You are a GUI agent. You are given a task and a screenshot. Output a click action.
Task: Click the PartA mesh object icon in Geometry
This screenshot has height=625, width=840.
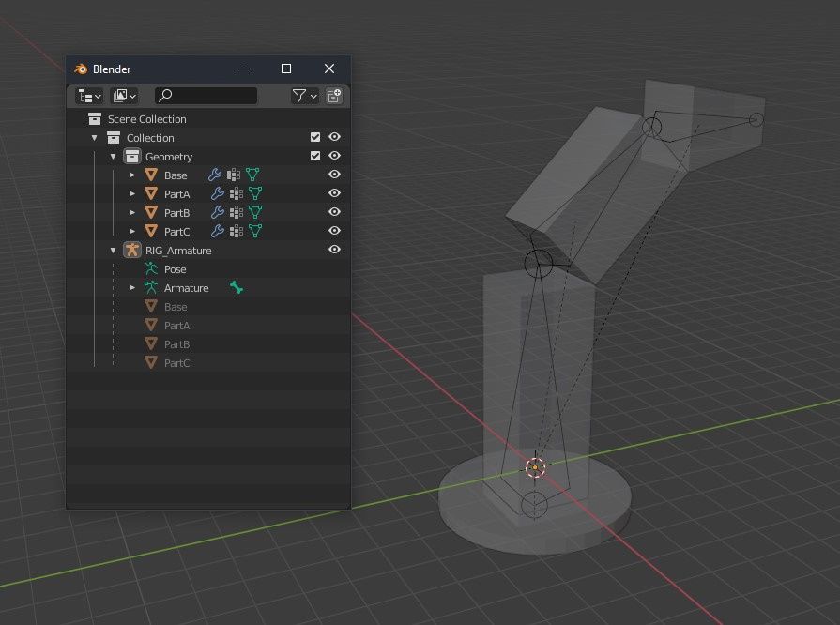point(151,194)
